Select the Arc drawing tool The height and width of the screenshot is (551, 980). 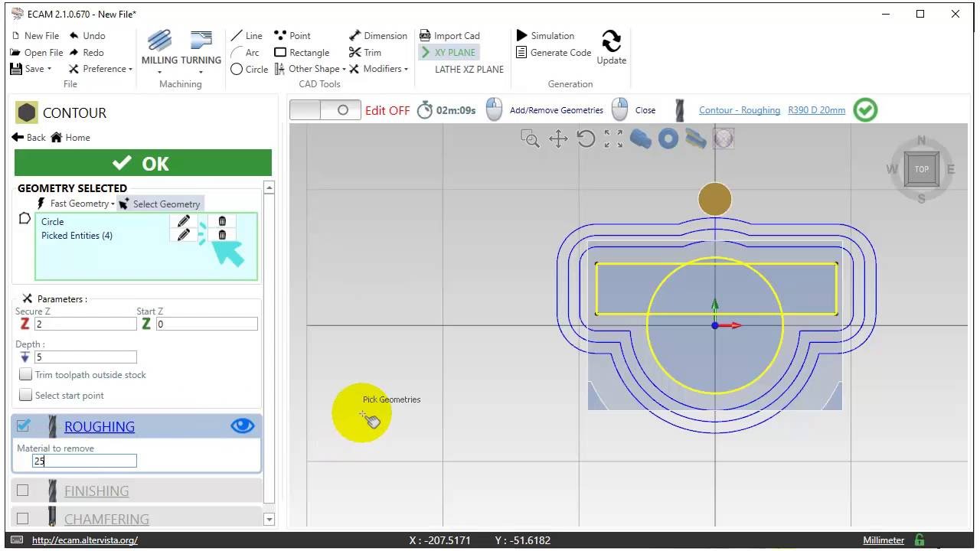click(247, 53)
